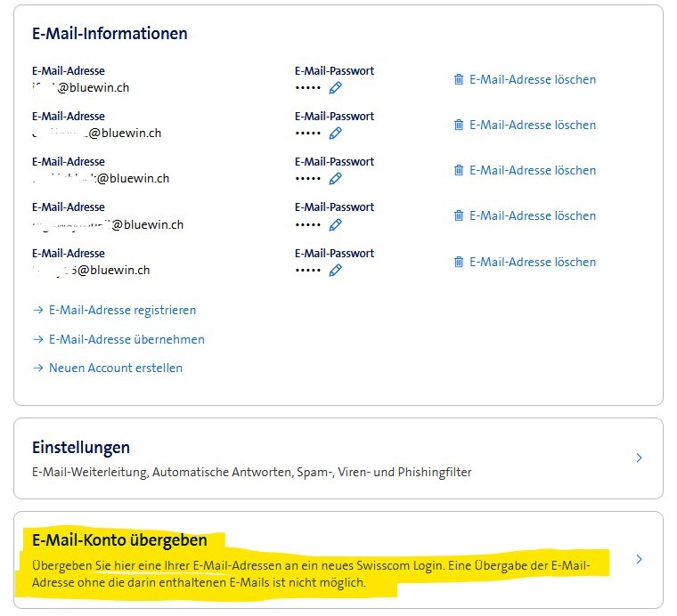
Task: Click the password dots in the fourth email row
Action: (307, 224)
